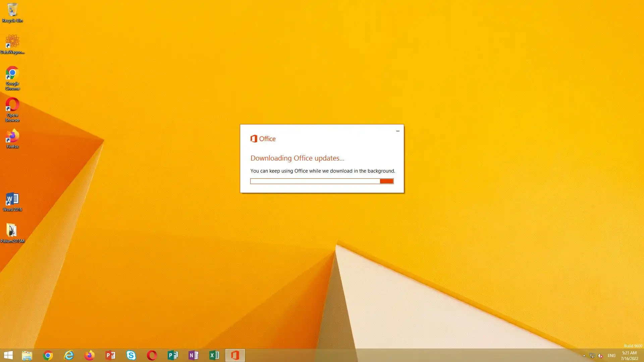Open the Opera Browser desktop shortcut
The image size is (644, 362).
tap(12, 109)
